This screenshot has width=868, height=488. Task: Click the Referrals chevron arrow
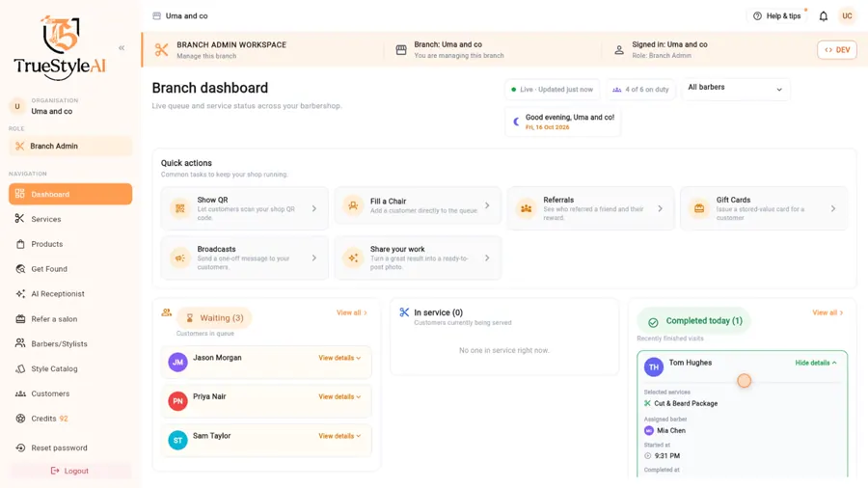[x=660, y=208]
